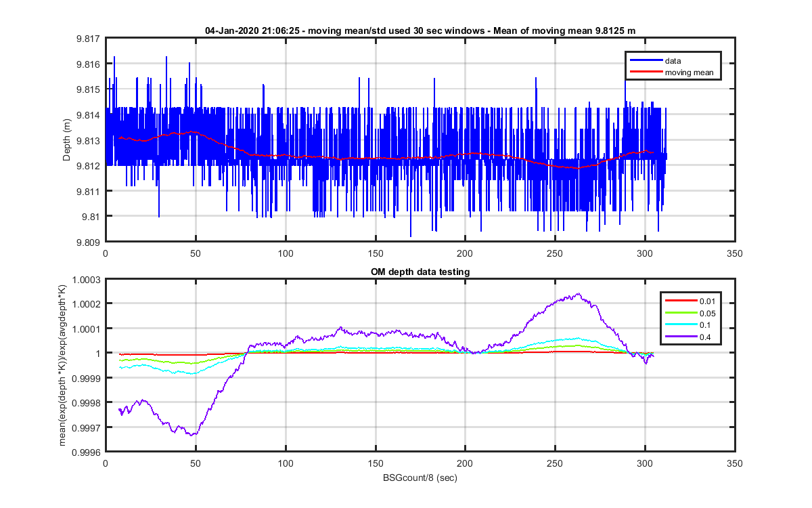Click the "Depth (m)" y-axis label
This screenshot has width=812, height=508.
point(67,140)
